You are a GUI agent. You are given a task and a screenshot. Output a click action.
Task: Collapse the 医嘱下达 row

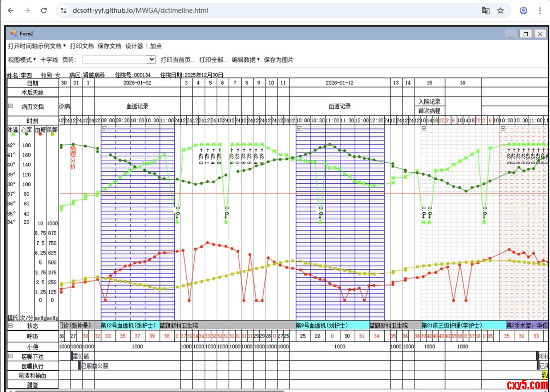coord(11,356)
